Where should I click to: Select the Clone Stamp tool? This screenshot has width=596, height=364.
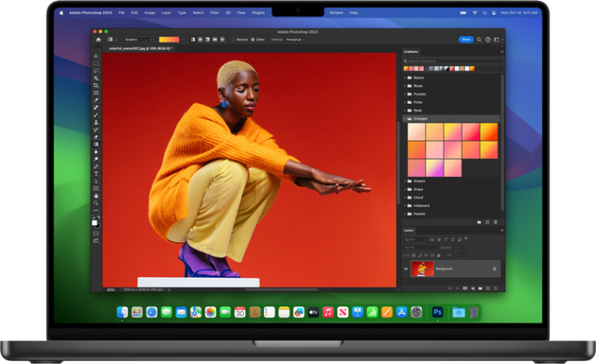95,123
